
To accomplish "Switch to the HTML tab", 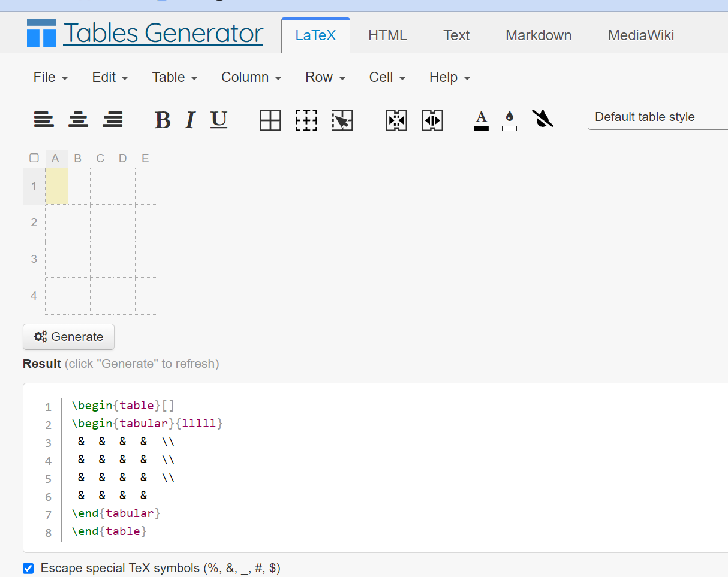I will [x=387, y=35].
